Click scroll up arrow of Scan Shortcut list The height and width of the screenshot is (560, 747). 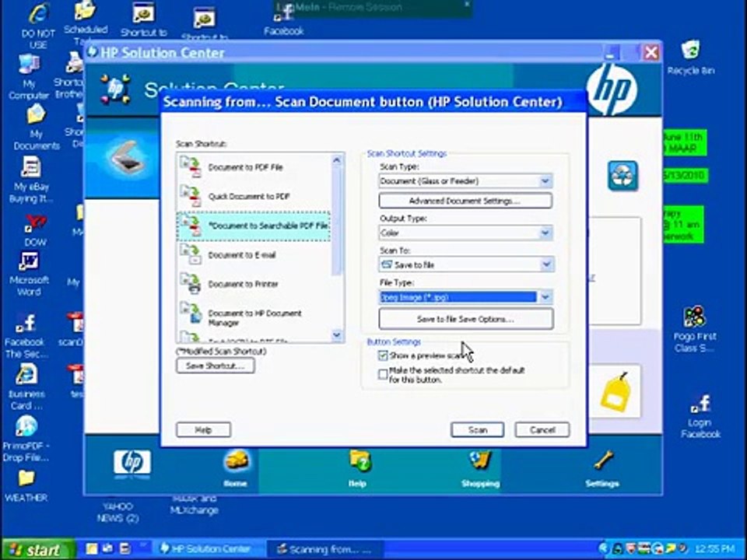(x=336, y=160)
